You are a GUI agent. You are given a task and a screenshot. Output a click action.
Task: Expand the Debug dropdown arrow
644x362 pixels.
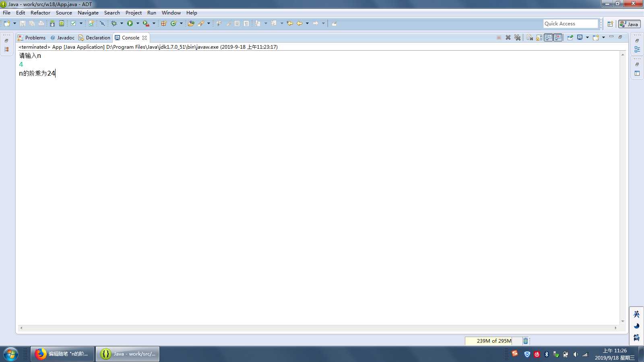[122, 23]
